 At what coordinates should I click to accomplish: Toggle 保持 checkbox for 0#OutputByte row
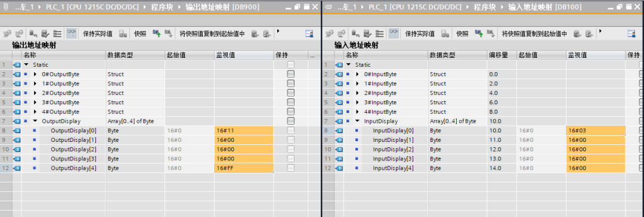tap(291, 74)
